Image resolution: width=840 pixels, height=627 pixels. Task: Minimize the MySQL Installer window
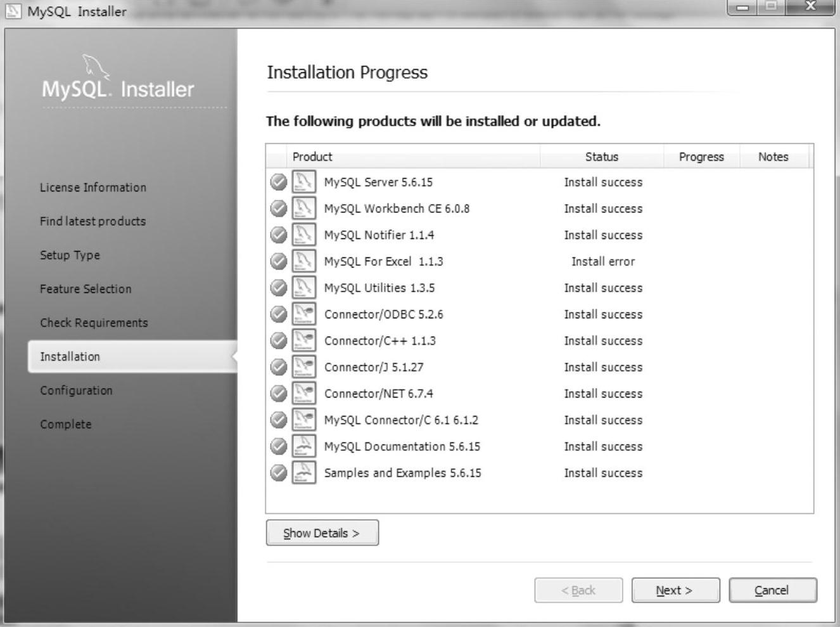tap(742, 7)
